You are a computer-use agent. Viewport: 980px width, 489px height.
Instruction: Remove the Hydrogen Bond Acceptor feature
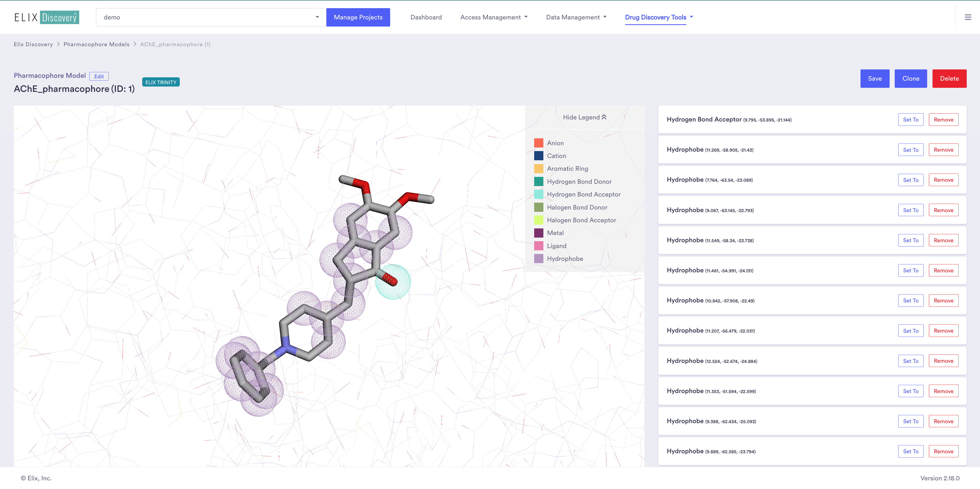(943, 120)
